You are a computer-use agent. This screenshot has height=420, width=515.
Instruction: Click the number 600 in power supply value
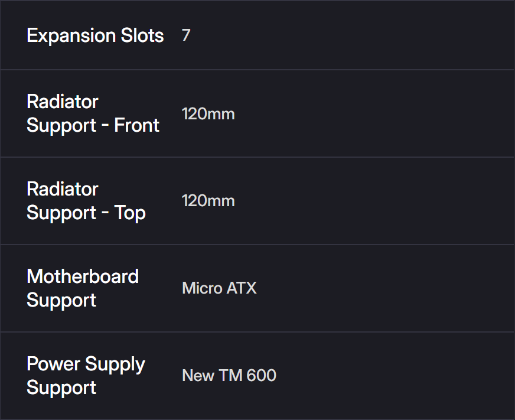pos(262,376)
